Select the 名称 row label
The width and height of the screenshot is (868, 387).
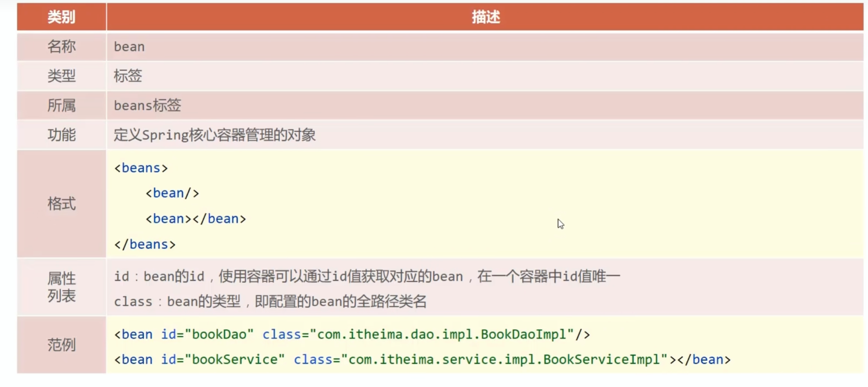click(61, 47)
